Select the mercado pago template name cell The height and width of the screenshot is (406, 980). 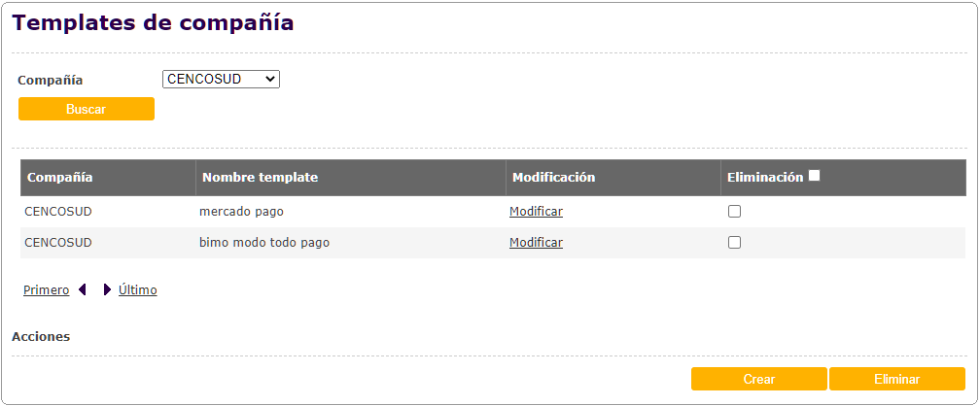241,212
